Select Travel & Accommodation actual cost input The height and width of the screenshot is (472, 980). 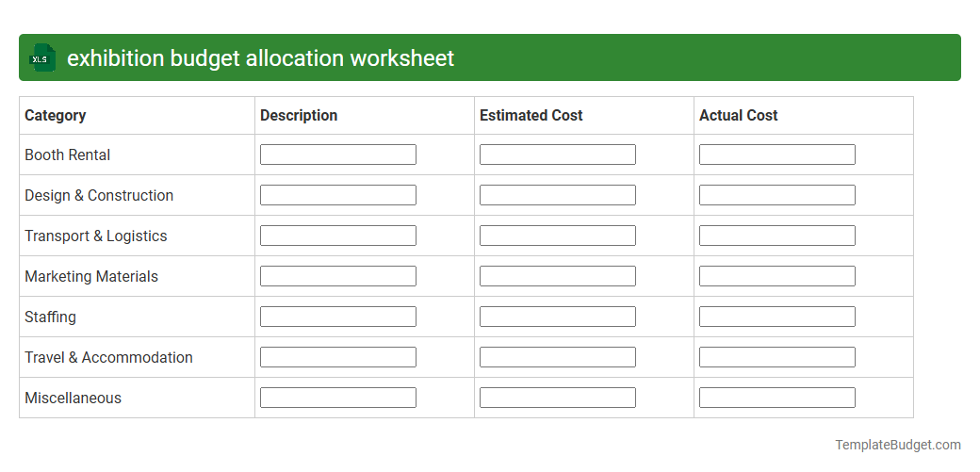(776, 358)
